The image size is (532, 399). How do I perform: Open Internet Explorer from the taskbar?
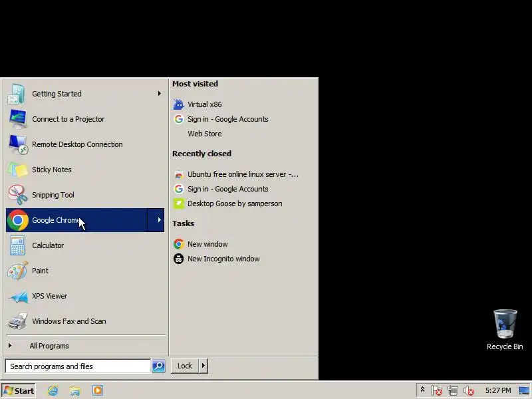point(53,390)
